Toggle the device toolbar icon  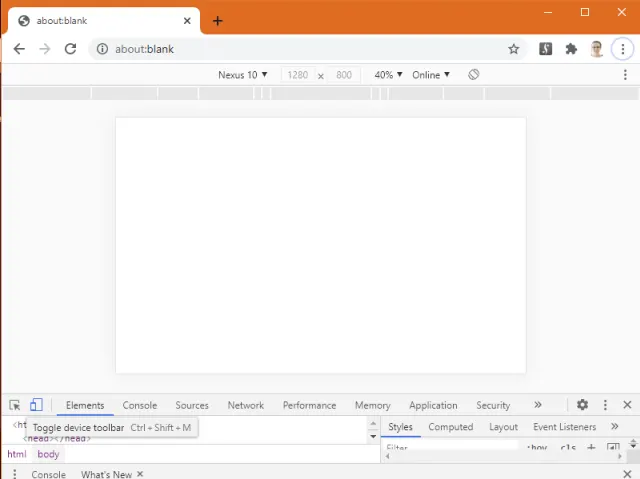coord(36,405)
